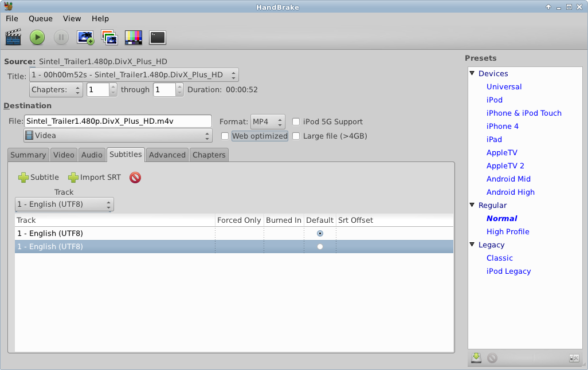
Task: Save preset with the download icon
Action: pyautogui.click(x=476, y=357)
